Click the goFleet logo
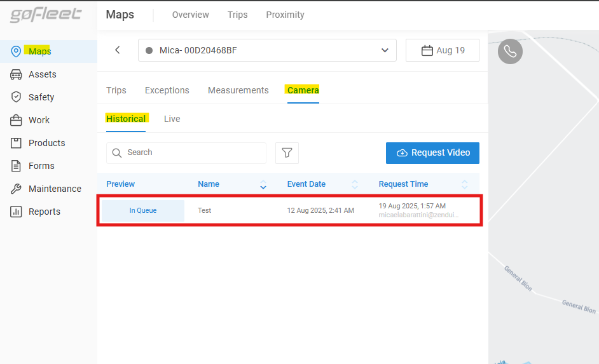599x364 pixels. [x=46, y=15]
